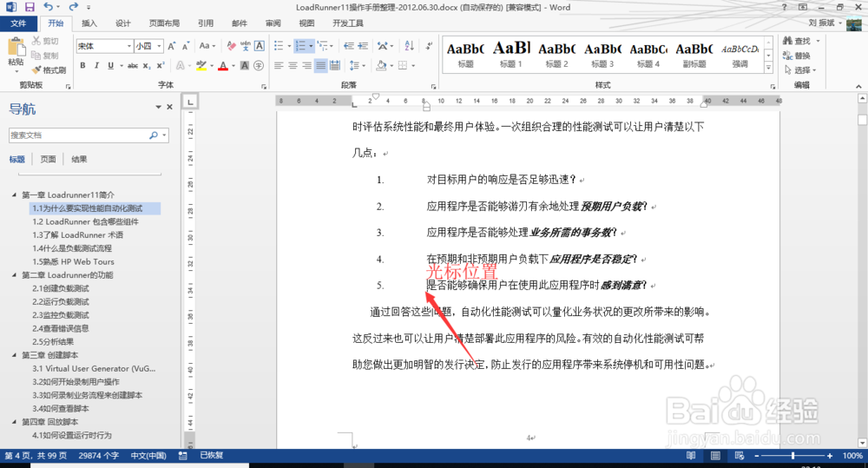Switch to the 页面布局 (Page Layout) tab
This screenshot has height=468, width=868.
point(164,23)
